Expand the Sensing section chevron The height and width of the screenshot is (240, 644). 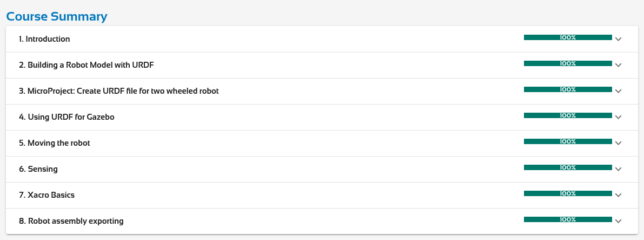pos(619,169)
